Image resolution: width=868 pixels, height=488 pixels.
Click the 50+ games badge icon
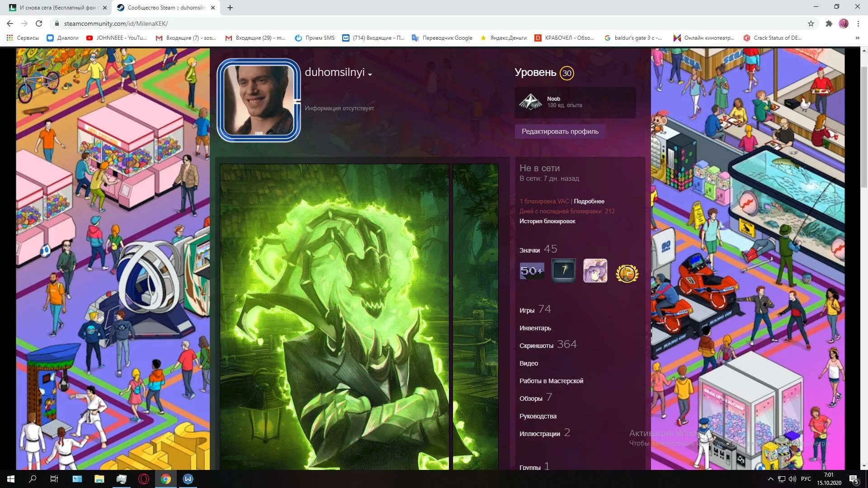pos(532,271)
